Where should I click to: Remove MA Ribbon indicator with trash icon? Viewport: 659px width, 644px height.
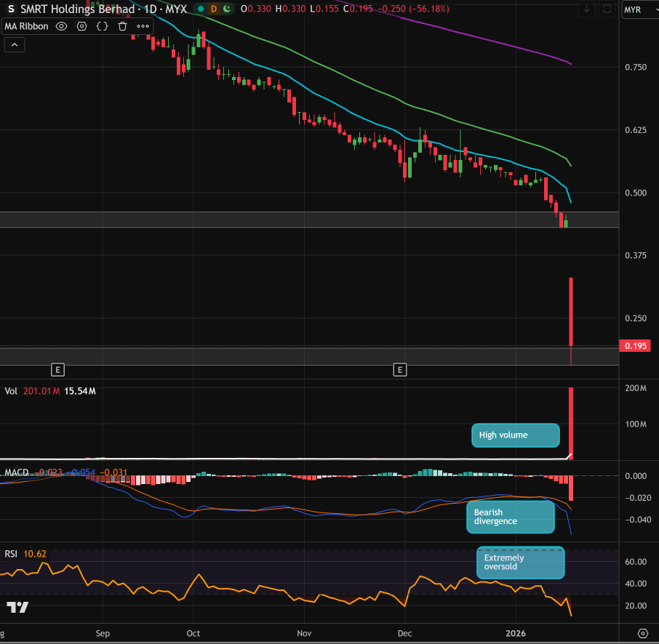click(122, 26)
